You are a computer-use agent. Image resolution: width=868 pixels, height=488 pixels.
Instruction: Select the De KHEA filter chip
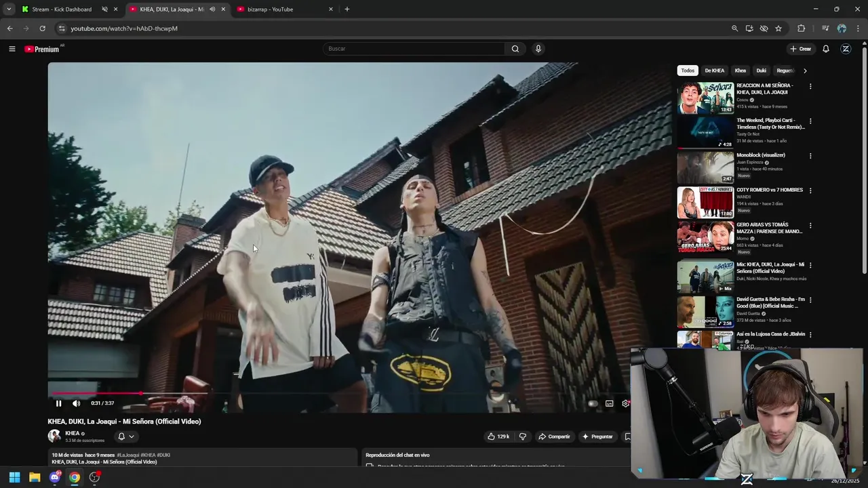[x=714, y=70]
